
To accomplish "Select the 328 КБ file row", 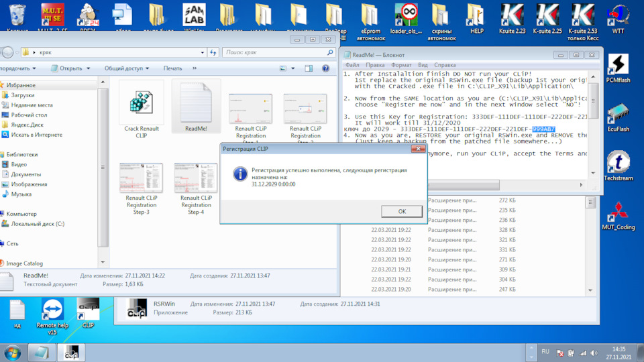I will (464, 230).
